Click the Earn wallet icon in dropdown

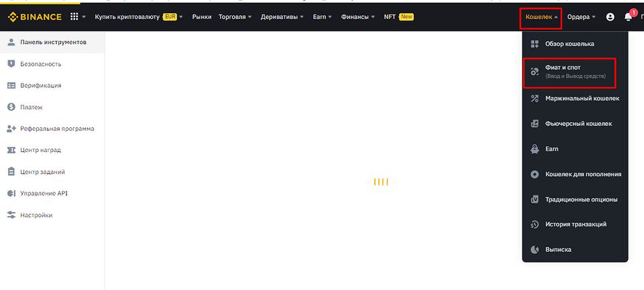point(535,149)
